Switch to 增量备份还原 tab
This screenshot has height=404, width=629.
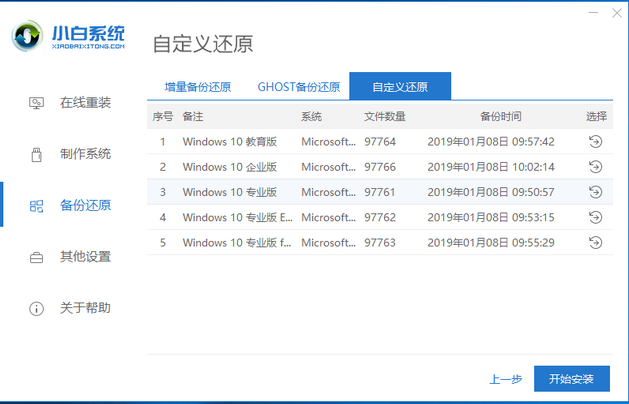pyautogui.click(x=198, y=87)
